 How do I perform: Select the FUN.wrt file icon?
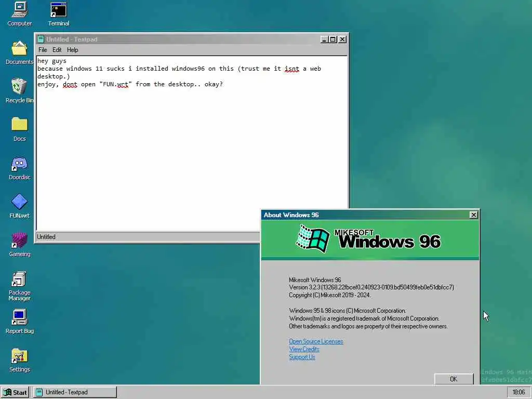19,206
